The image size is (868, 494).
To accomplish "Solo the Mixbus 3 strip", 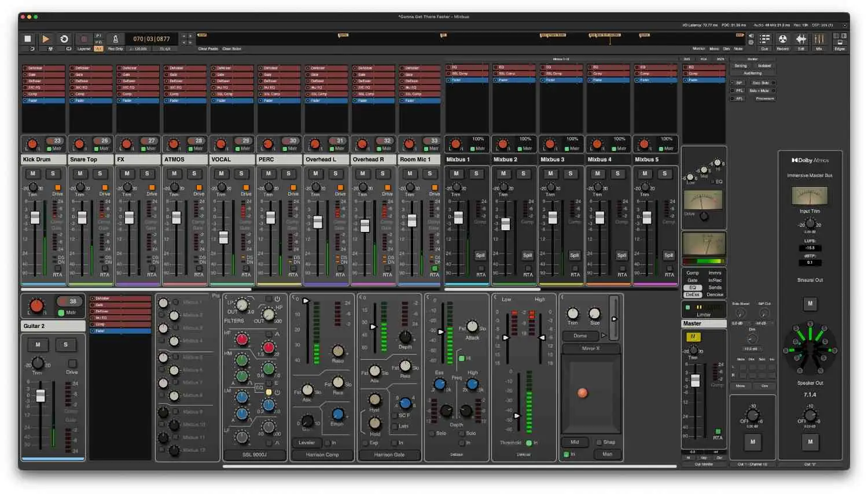I will pos(571,174).
